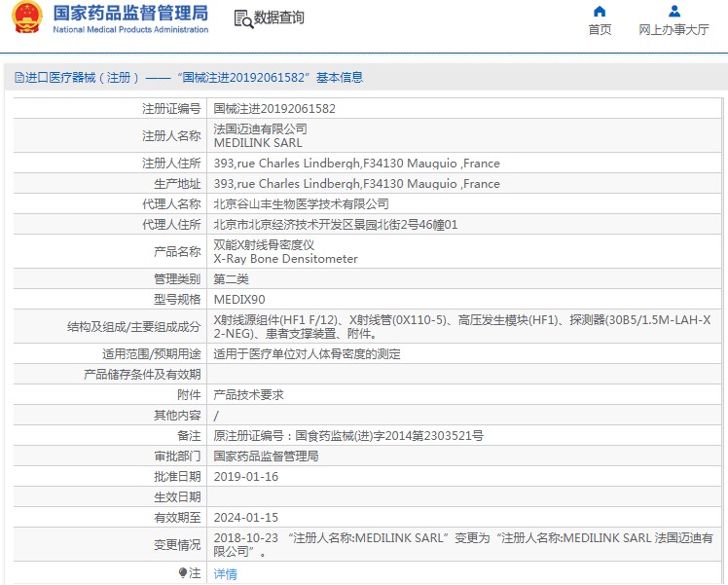The width and height of the screenshot is (728, 585).
Task: Open 网上办事大厅 user icon
Action: click(674, 11)
